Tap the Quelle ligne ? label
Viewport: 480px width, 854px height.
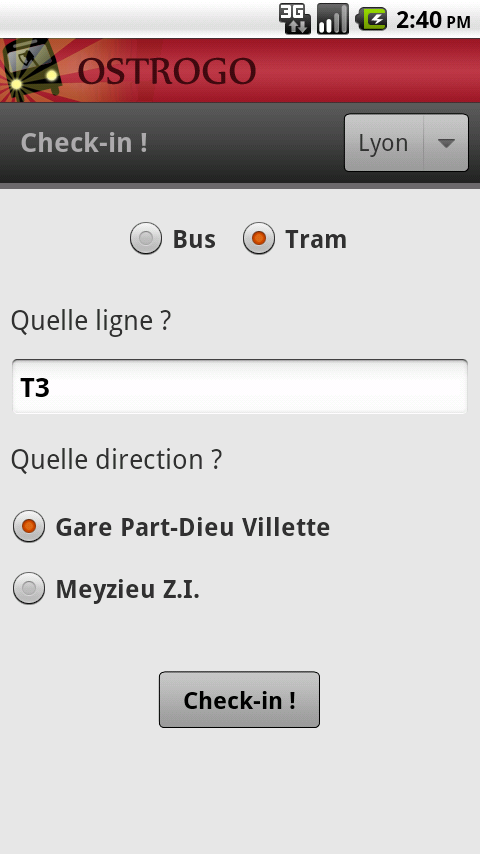(x=91, y=320)
